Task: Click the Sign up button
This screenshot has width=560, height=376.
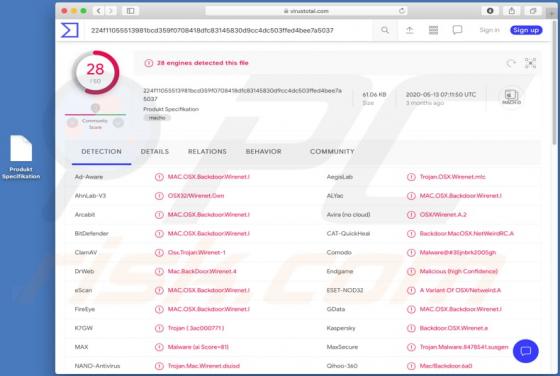Action: click(x=526, y=30)
